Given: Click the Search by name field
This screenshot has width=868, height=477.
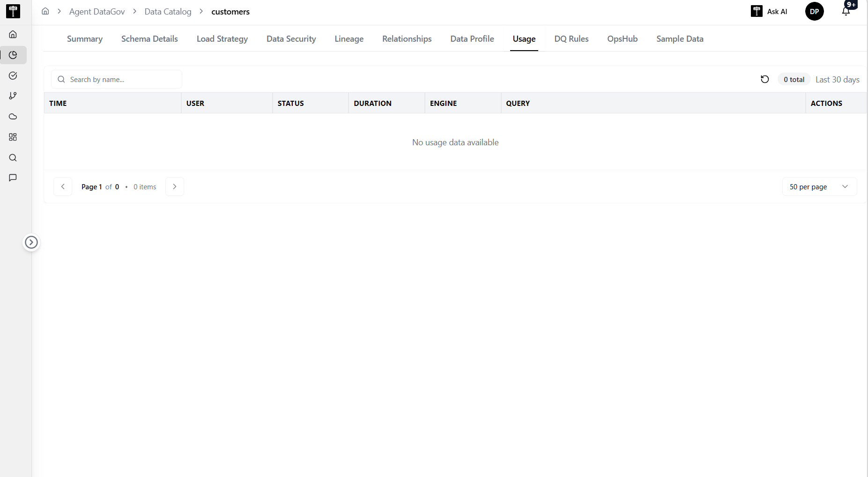Looking at the screenshot, I should (117, 79).
